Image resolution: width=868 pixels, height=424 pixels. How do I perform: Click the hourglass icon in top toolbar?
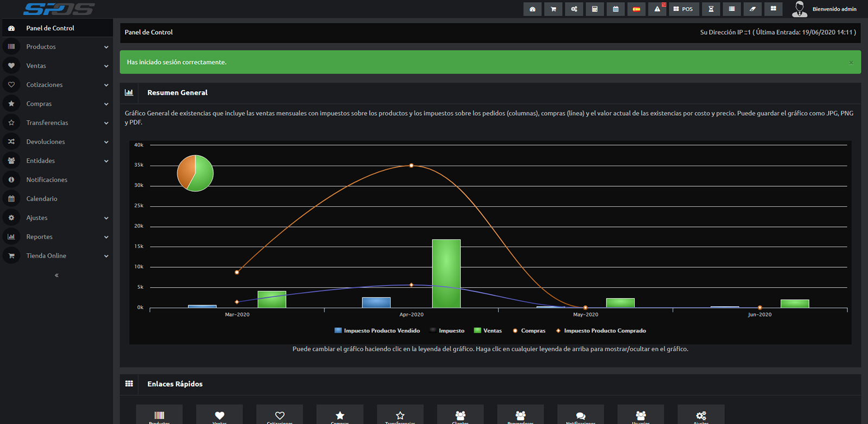[x=711, y=9]
